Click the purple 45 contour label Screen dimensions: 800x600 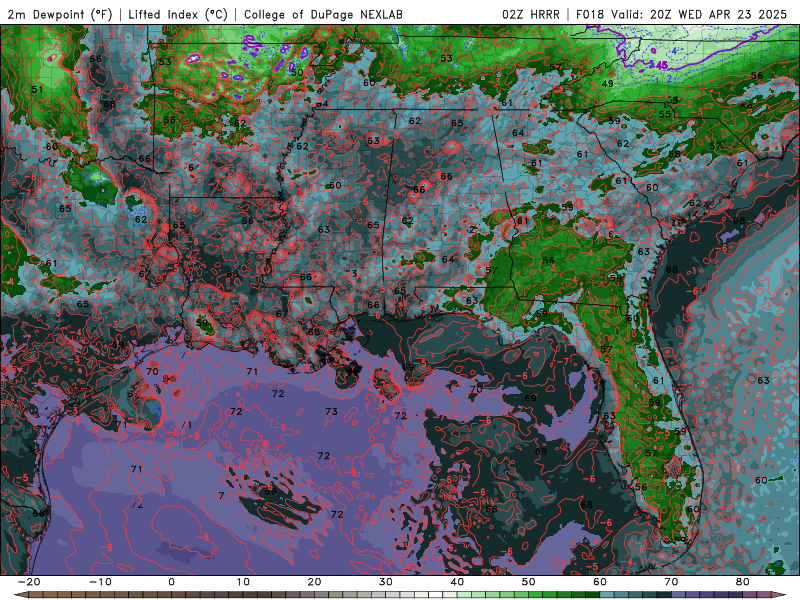coord(661,65)
